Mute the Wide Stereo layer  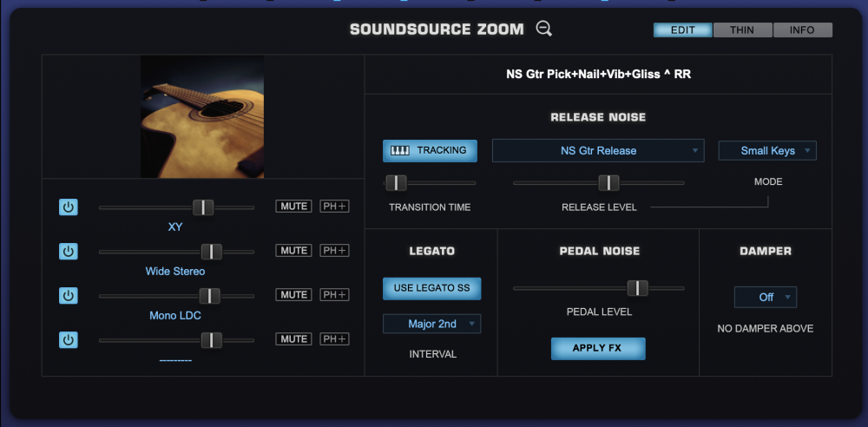tap(293, 251)
